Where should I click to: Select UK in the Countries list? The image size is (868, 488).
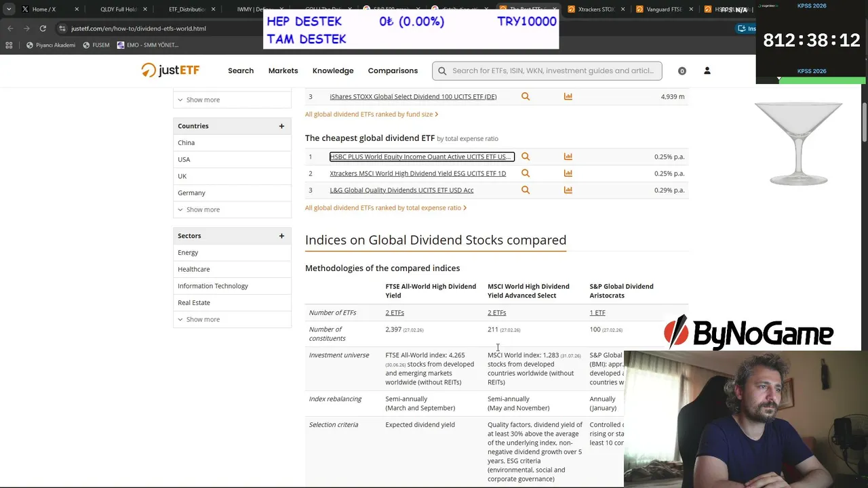pos(182,176)
